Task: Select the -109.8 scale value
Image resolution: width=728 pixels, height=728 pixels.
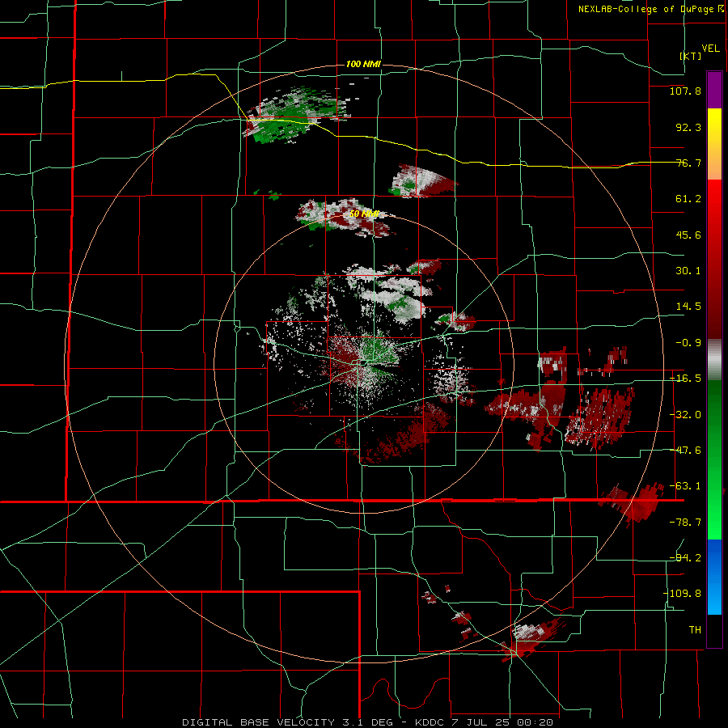Action: click(x=682, y=594)
